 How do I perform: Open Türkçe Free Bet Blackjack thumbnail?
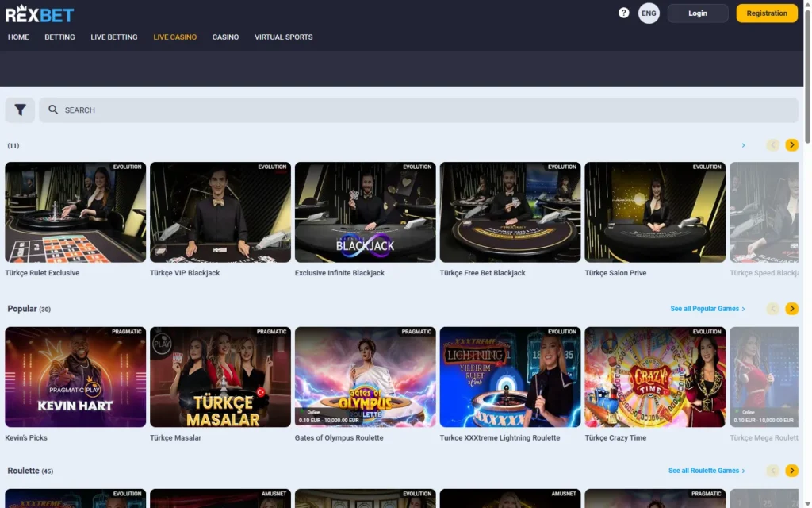coord(510,212)
